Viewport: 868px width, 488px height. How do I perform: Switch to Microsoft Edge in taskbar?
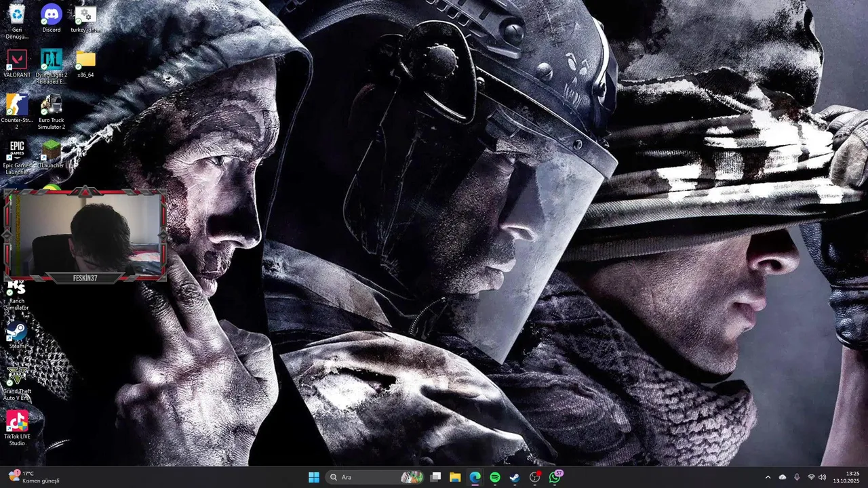pos(475,477)
